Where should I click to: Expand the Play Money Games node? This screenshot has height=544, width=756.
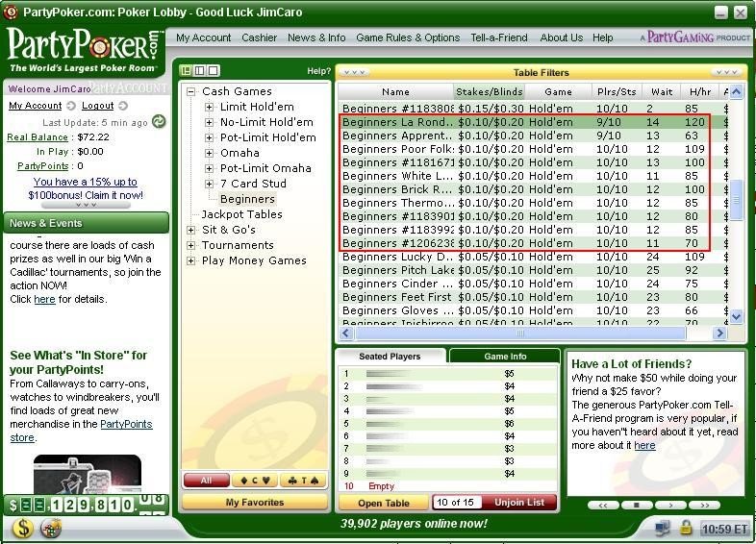(x=191, y=260)
